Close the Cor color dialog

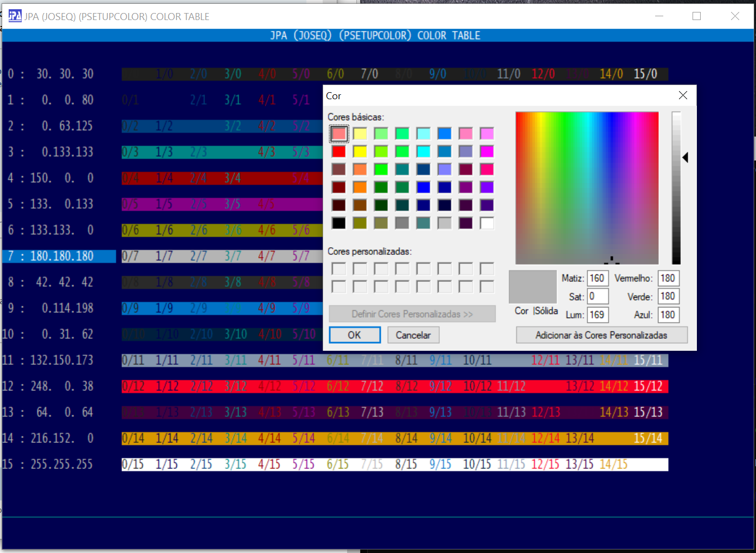click(x=683, y=95)
